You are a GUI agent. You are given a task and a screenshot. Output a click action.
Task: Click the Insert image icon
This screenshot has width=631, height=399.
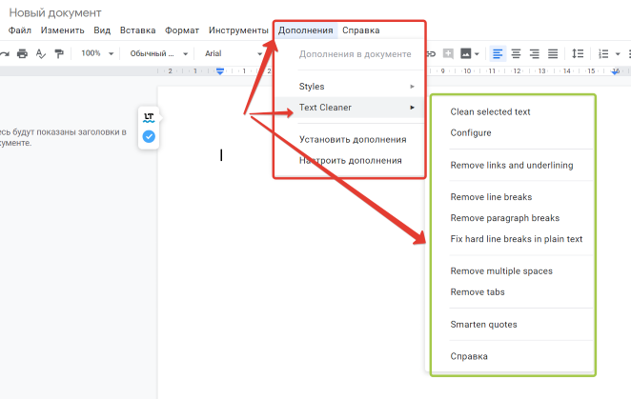point(466,53)
